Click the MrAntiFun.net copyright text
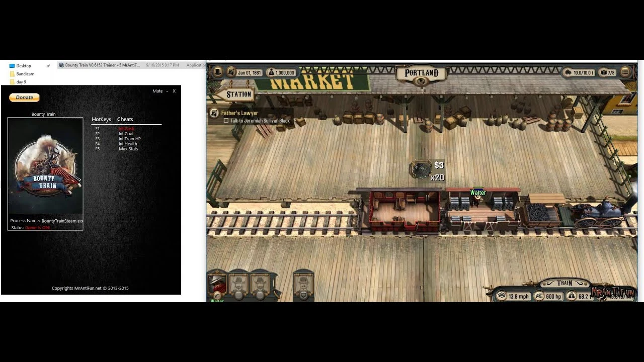This screenshot has width=644, height=362. click(x=90, y=288)
